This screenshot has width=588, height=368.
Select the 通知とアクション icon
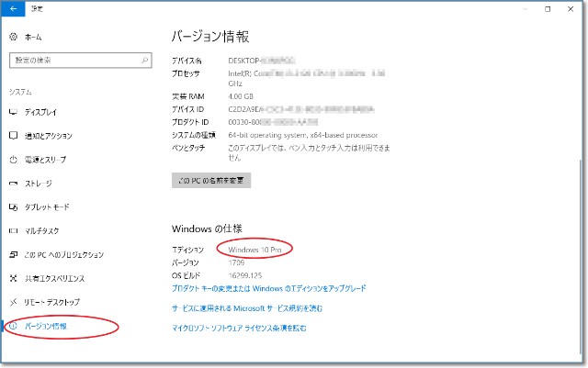click(13, 136)
